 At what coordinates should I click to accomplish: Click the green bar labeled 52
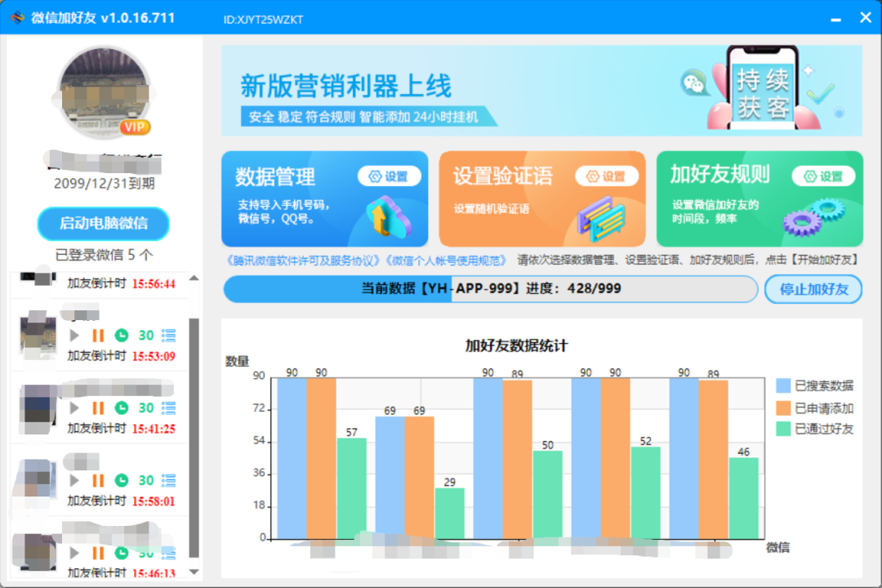646,493
